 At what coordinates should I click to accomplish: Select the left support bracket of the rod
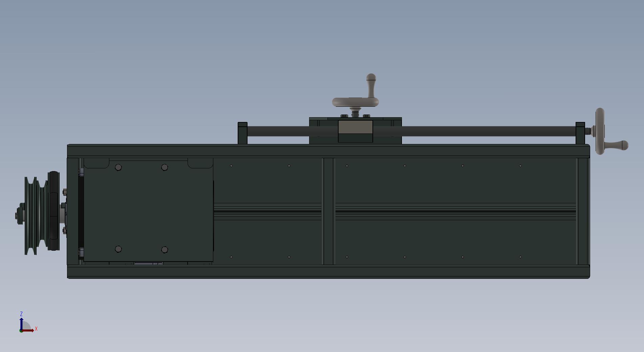242,133
